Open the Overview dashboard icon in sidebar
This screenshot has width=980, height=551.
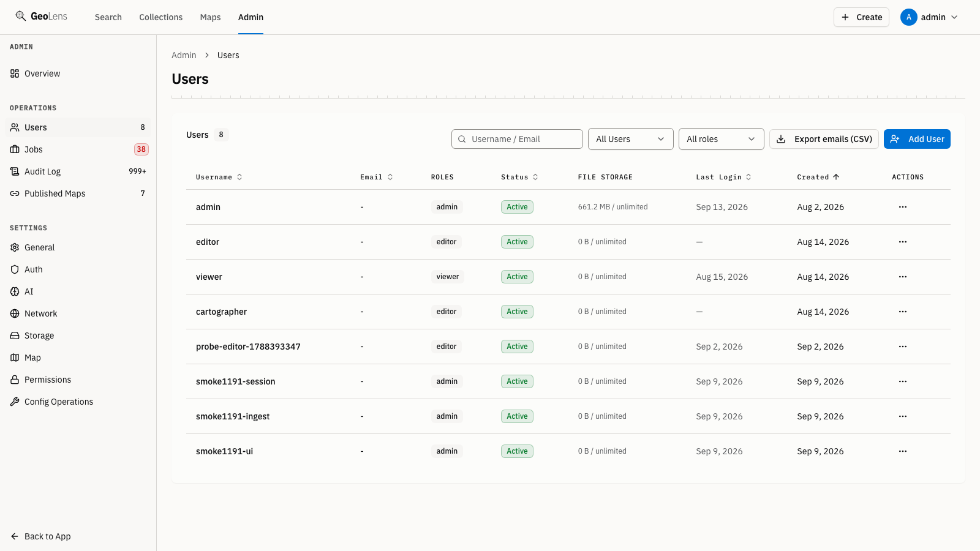click(x=15, y=73)
